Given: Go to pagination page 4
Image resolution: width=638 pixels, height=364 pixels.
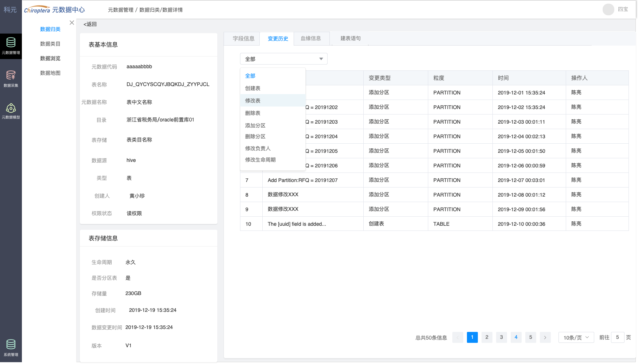Looking at the screenshot, I should coord(516,337).
